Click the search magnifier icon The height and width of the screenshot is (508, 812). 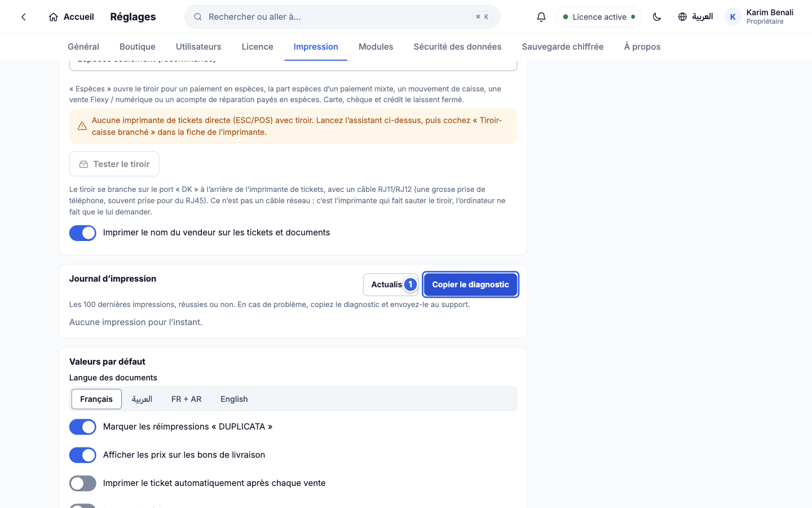tap(198, 17)
